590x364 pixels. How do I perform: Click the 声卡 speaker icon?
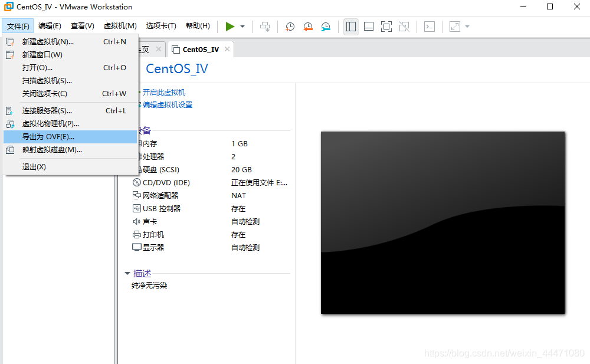pyautogui.click(x=137, y=221)
